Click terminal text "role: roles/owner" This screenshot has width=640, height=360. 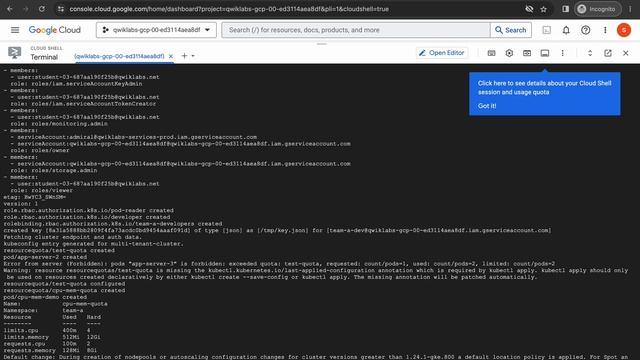40,151
